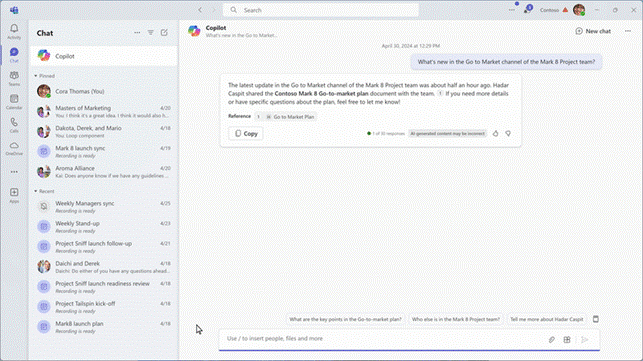Start a New chat with Copilot
This screenshot has width=643, height=361.
point(593,31)
